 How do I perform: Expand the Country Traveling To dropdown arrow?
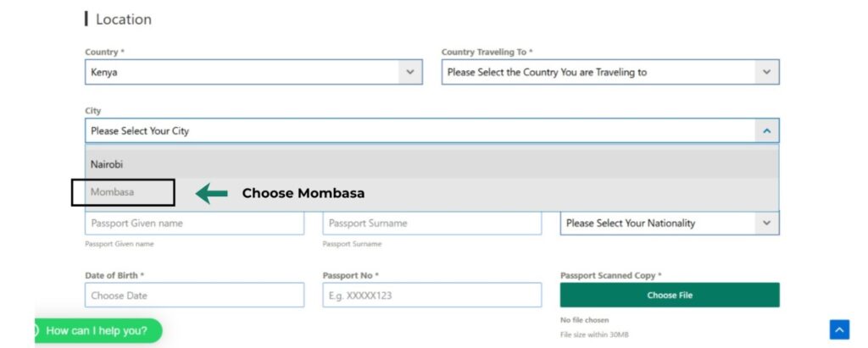click(766, 72)
